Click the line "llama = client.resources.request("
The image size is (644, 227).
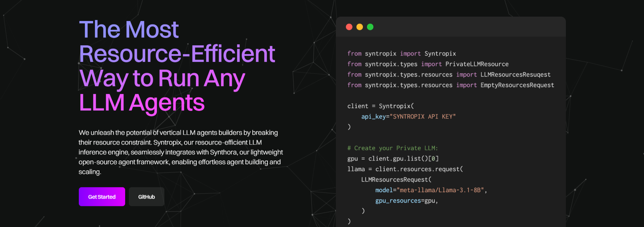coord(405,169)
